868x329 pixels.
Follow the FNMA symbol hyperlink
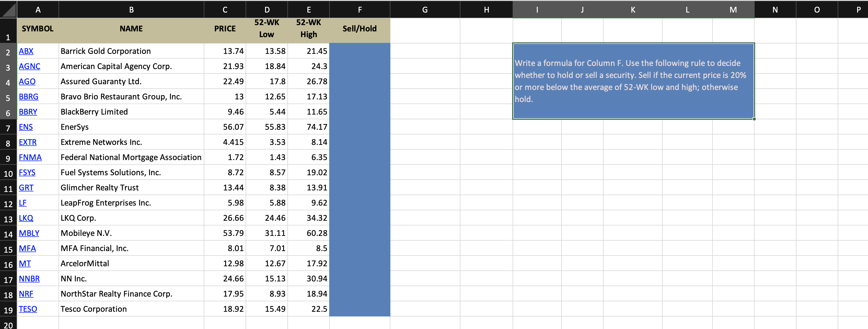(30, 157)
